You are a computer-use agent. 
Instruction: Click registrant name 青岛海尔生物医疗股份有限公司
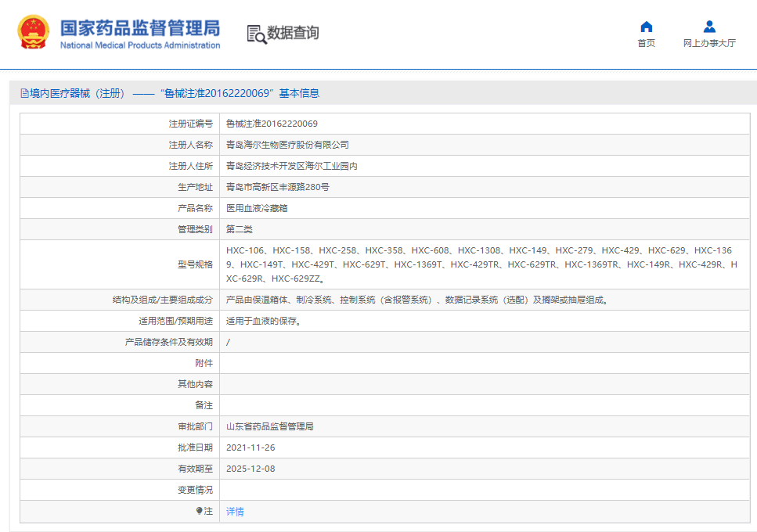coord(287,145)
